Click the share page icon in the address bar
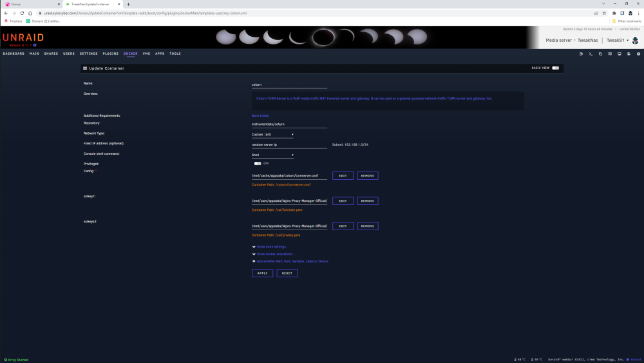Image resolution: width=644 pixels, height=363 pixels. click(x=596, y=13)
